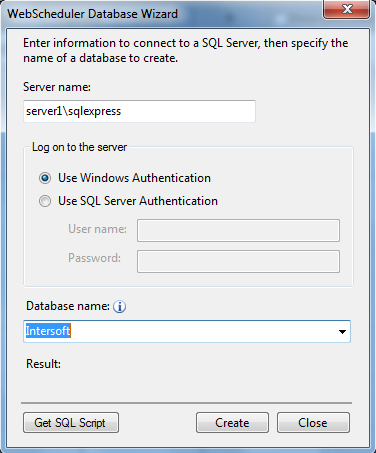Close the wizard with the red X
The image size is (376, 453).
tap(346, 9)
